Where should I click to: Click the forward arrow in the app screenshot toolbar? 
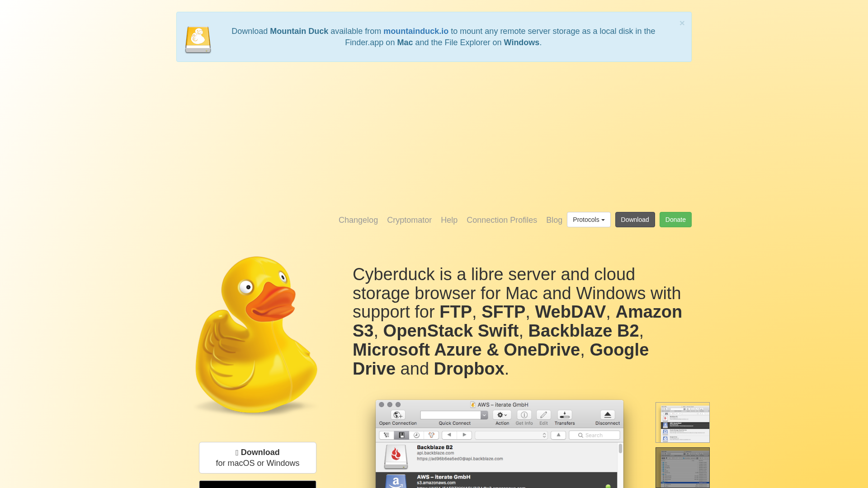click(x=464, y=435)
